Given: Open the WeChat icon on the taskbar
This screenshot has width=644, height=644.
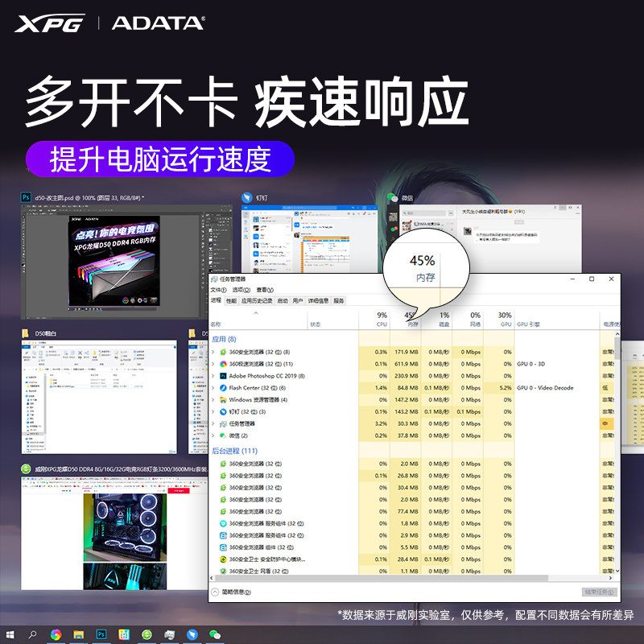Looking at the screenshot, I should (x=214, y=635).
